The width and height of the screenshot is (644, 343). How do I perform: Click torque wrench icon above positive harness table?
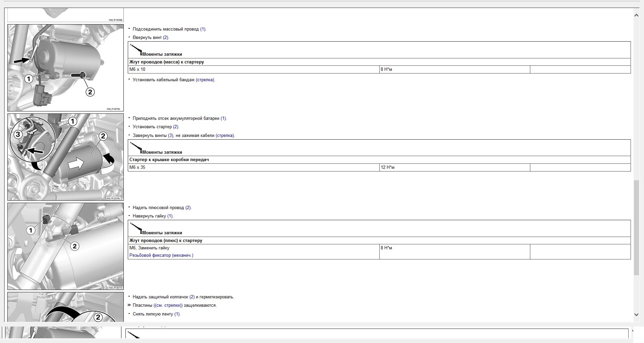[136, 228]
